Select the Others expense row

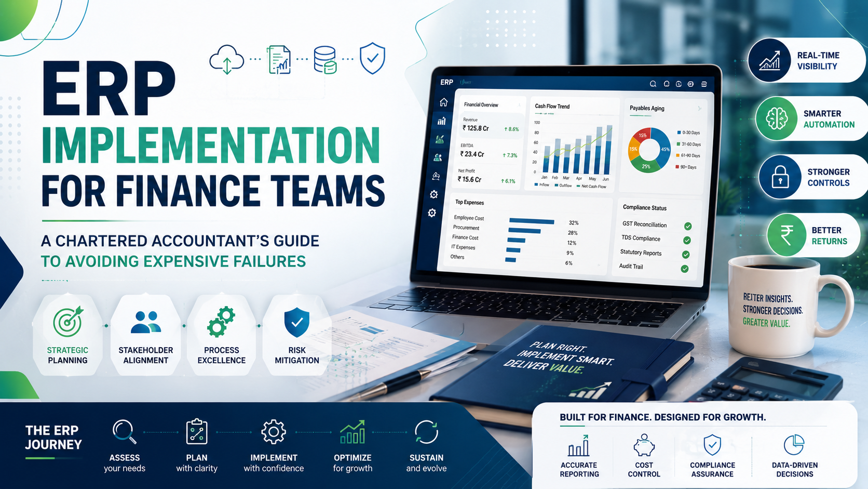(x=511, y=259)
